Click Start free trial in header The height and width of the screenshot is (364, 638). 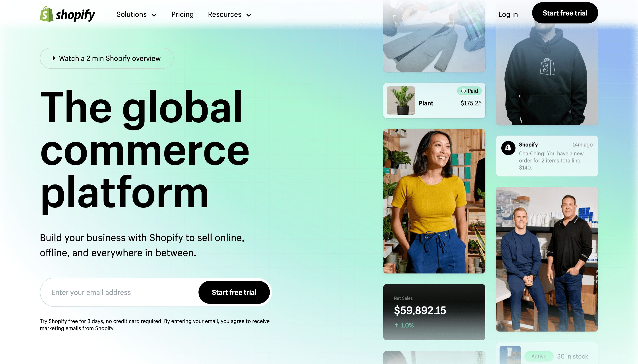[x=565, y=13]
